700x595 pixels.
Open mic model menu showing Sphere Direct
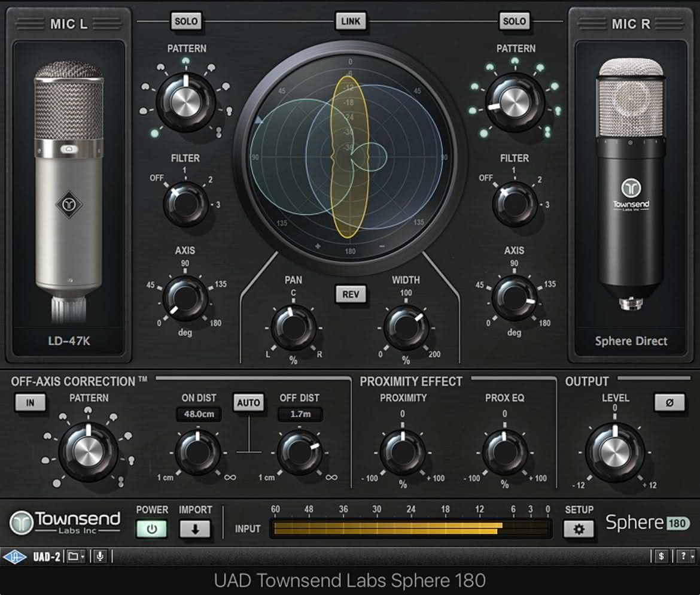coord(631,341)
